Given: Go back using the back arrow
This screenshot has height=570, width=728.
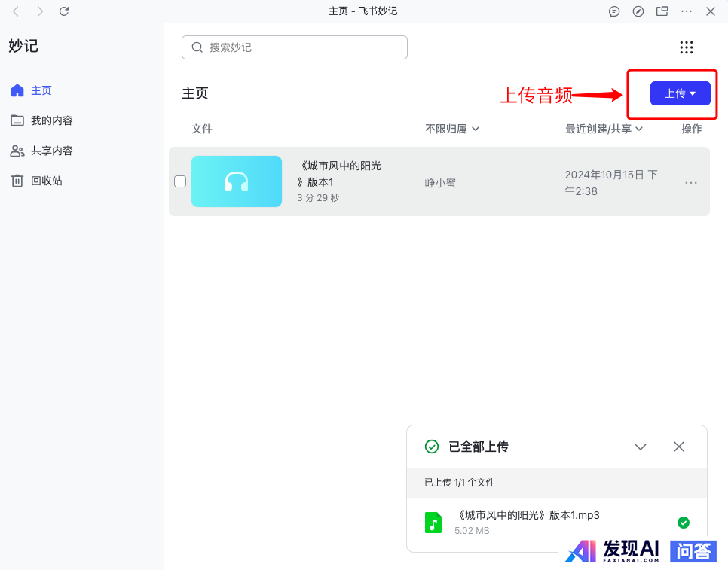Looking at the screenshot, I should [x=16, y=11].
